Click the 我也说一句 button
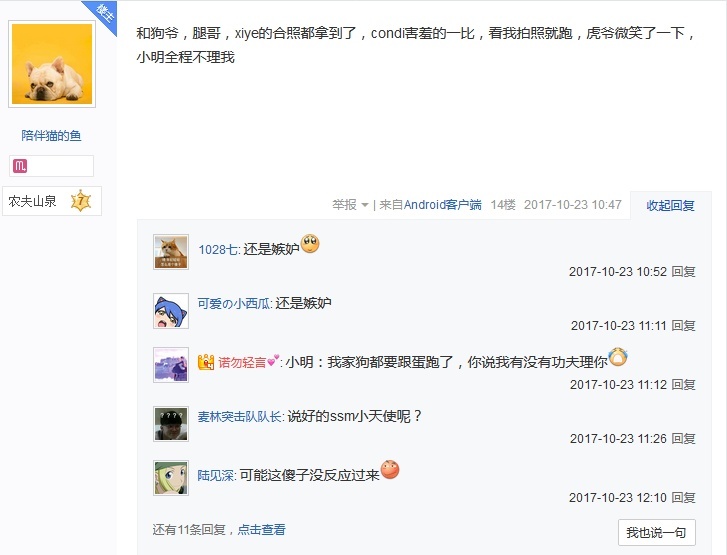Screen dimensions: 727x555 click(657, 532)
